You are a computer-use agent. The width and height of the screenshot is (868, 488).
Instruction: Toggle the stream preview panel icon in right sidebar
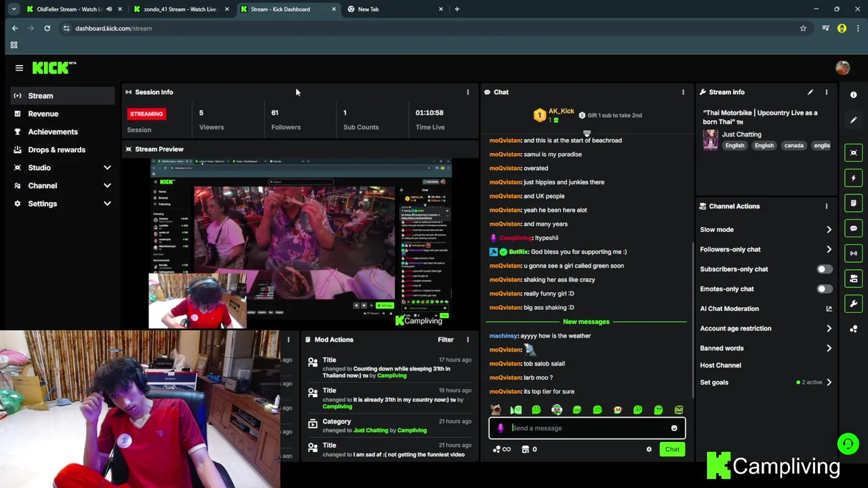853,152
